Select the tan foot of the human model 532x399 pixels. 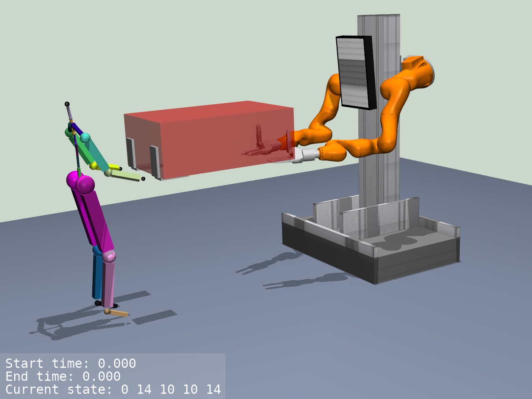click(117, 313)
